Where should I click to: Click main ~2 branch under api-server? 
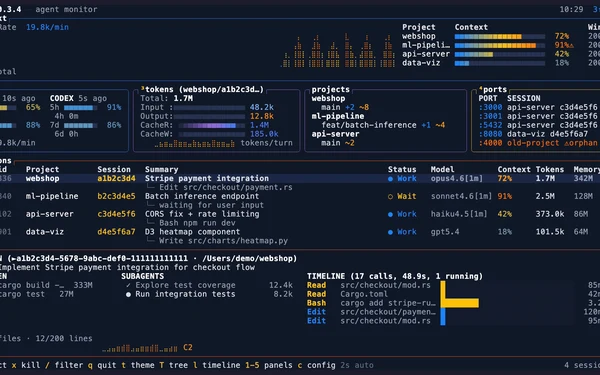pyautogui.click(x=338, y=143)
